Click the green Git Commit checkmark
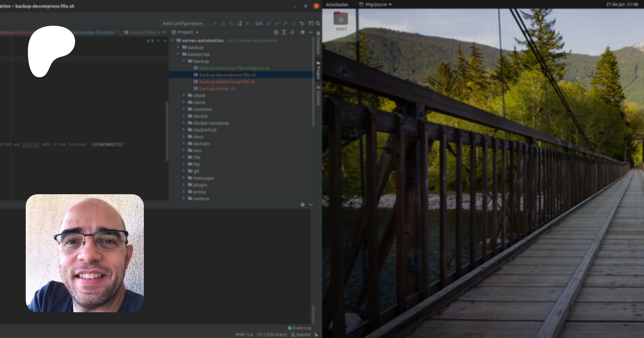The width and height of the screenshot is (644, 338). point(277,24)
